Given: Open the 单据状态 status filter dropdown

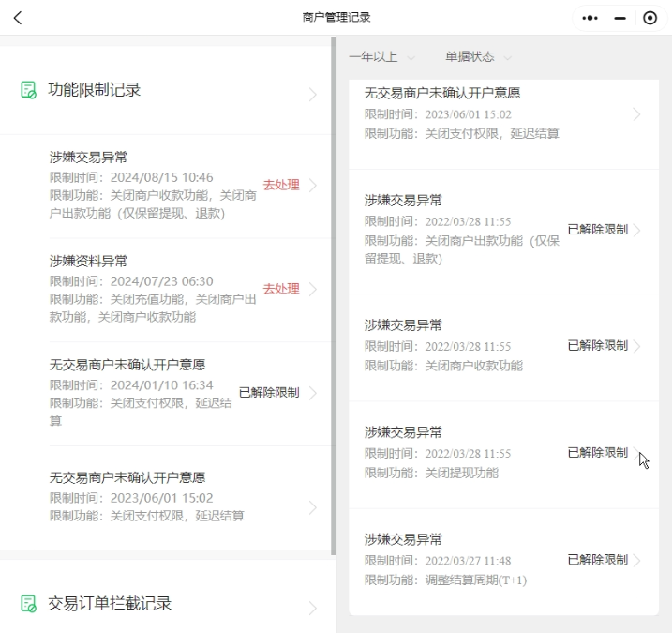Looking at the screenshot, I should tap(478, 57).
